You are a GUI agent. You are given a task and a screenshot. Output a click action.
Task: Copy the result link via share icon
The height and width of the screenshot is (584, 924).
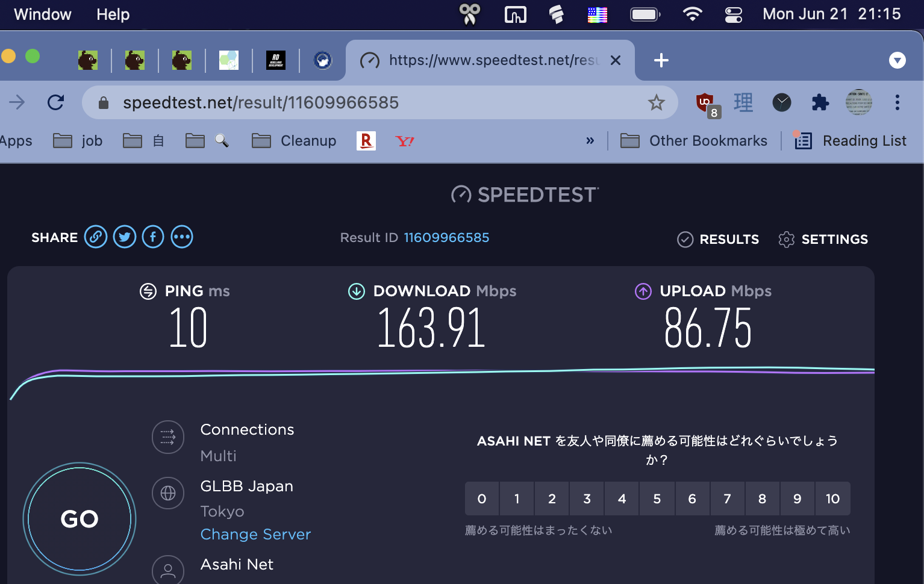96,237
